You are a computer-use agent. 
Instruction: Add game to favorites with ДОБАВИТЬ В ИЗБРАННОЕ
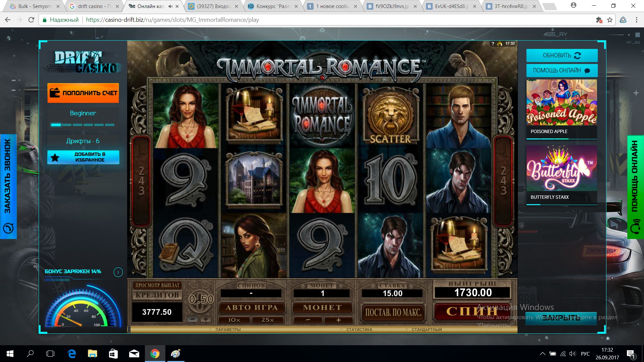point(83,157)
